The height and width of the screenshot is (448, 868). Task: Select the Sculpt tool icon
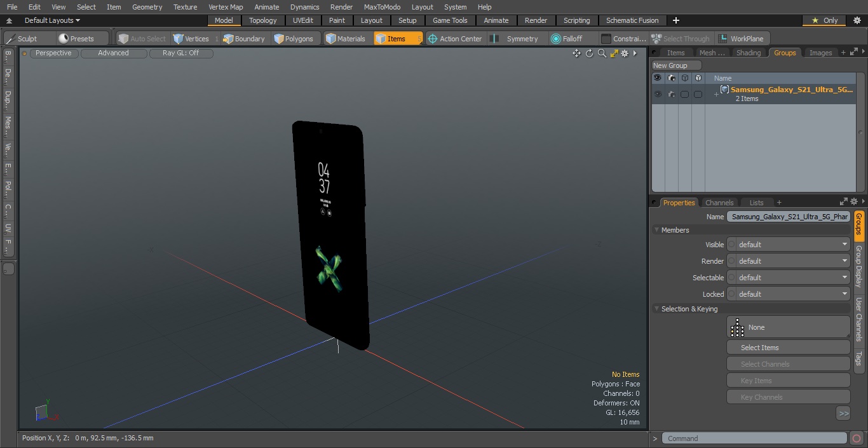pos(10,39)
